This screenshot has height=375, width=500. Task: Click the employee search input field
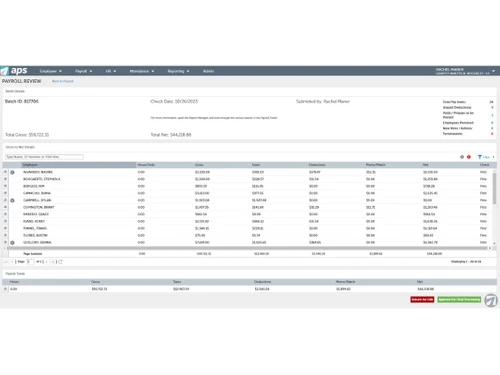tap(44, 157)
